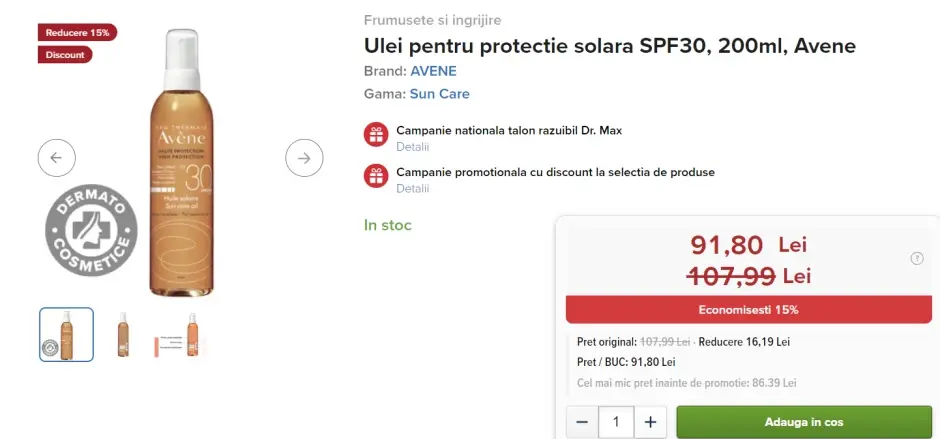Increase quantity with plus button
This screenshot has height=439, width=940.
(650, 422)
